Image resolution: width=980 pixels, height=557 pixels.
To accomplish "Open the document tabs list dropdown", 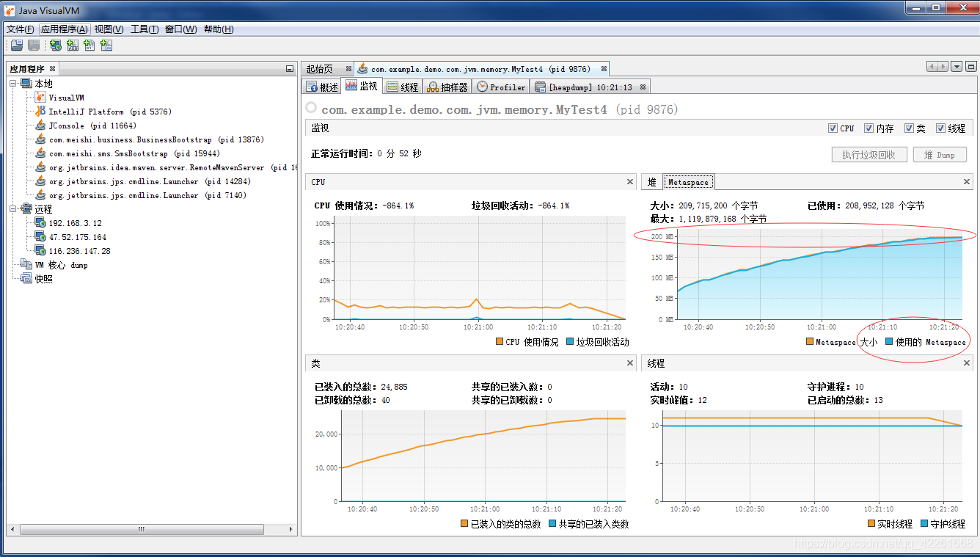I will pyautogui.click(x=957, y=67).
